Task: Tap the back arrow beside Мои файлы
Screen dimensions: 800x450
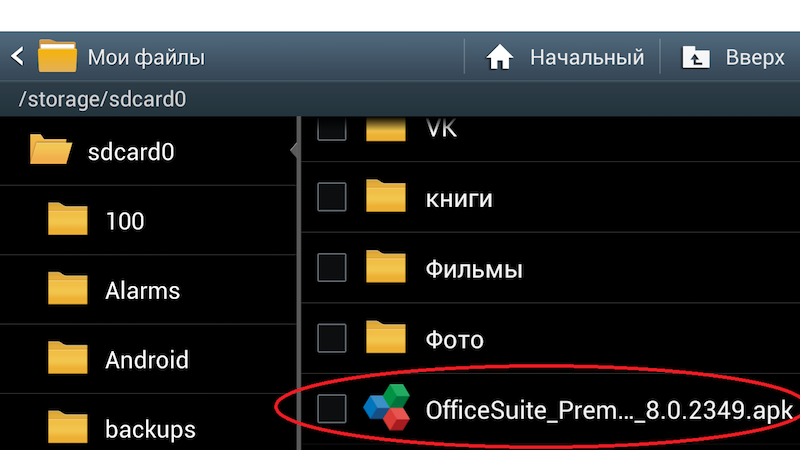Action: click(x=17, y=56)
